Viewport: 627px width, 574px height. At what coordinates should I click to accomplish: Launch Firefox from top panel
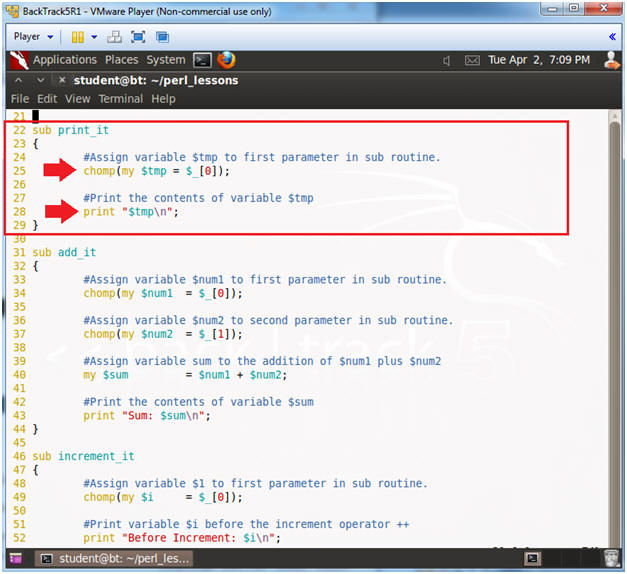[x=226, y=60]
